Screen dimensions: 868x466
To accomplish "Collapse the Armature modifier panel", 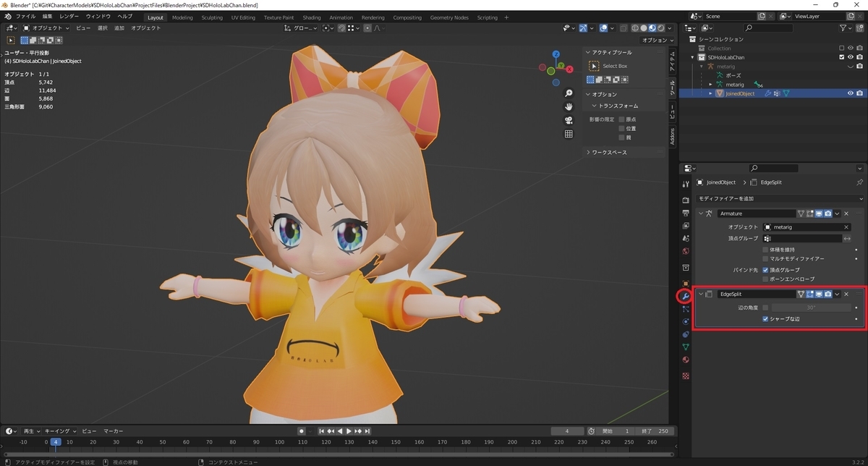I will point(700,213).
